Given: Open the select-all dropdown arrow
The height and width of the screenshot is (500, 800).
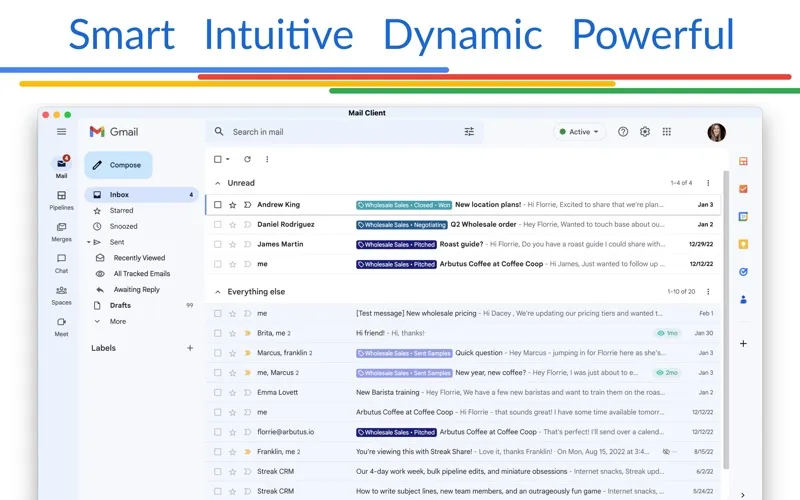Looking at the screenshot, I should (x=228, y=159).
